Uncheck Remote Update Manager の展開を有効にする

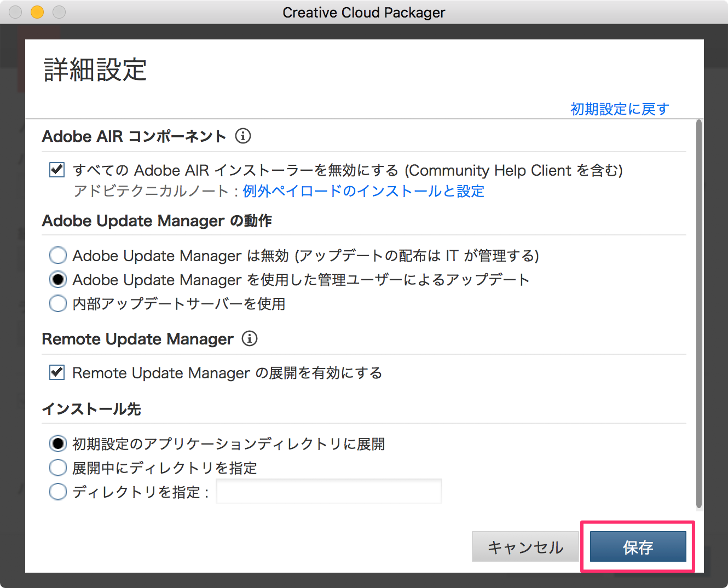(57, 372)
